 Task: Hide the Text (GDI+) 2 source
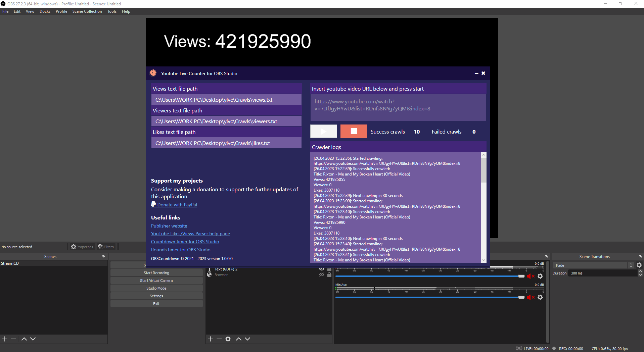pyautogui.click(x=322, y=269)
